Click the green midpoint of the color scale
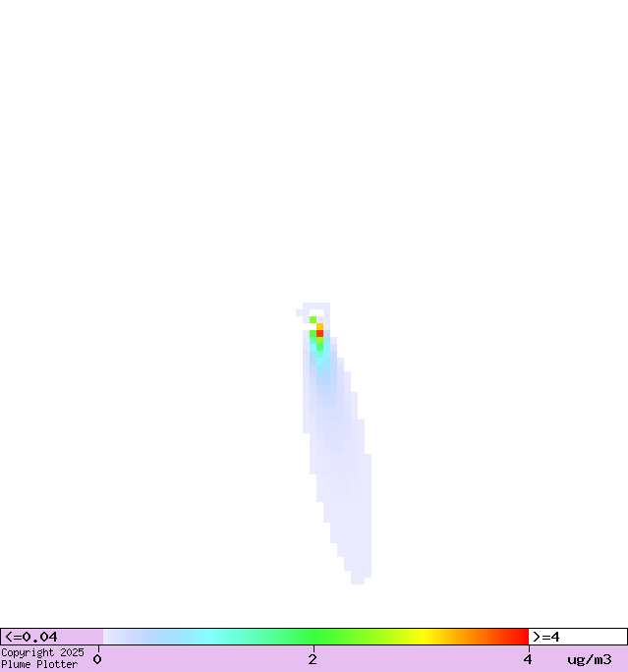This screenshot has width=628, height=672. (315, 637)
